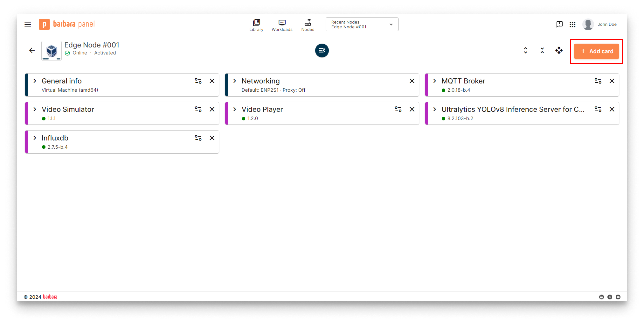This screenshot has width=644, height=322.
Task: Open settings for the MQTT Broker card
Action: click(598, 81)
